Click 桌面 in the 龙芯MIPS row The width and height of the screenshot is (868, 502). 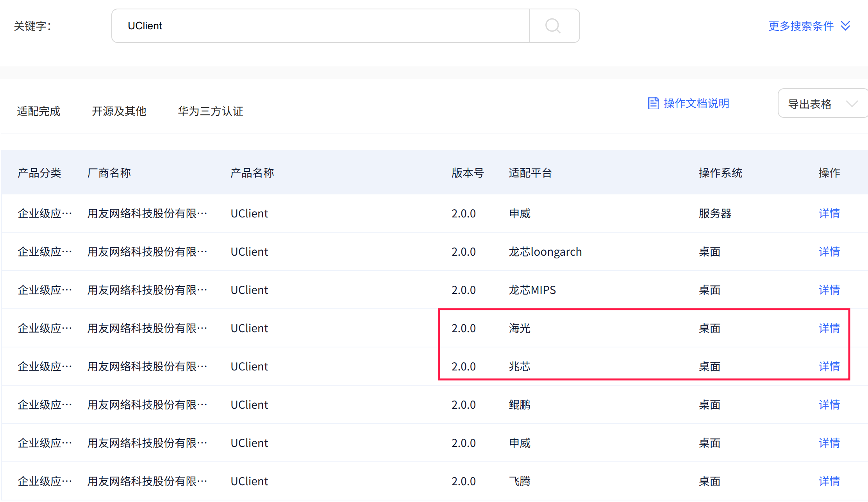tap(709, 290)
